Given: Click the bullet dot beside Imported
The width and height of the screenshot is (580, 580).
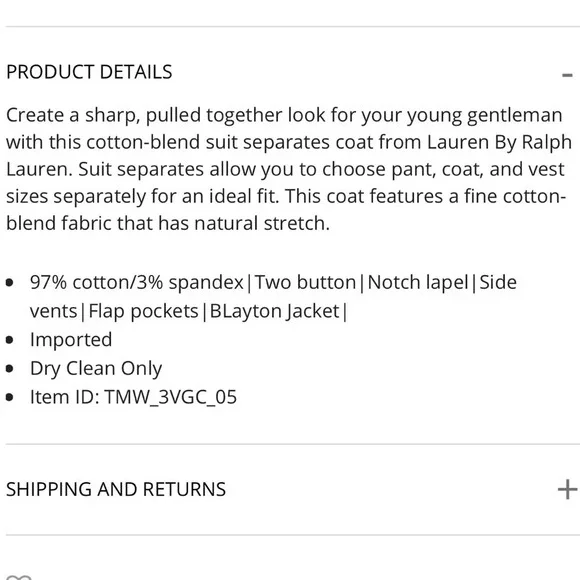Looking at the screenshot, I should (x=10, y=340).
